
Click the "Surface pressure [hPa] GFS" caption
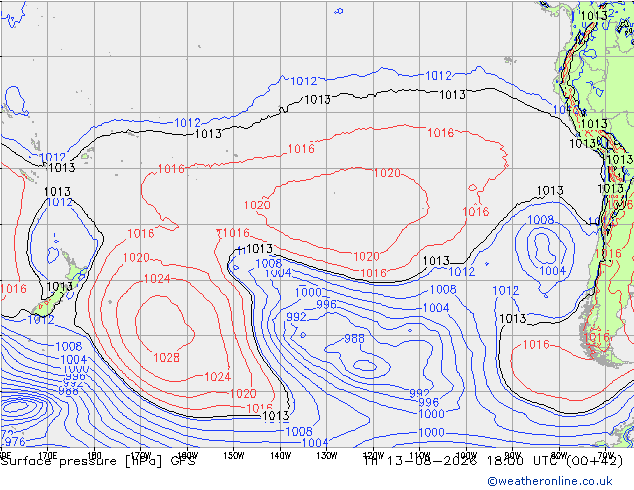tap(98, 461)
